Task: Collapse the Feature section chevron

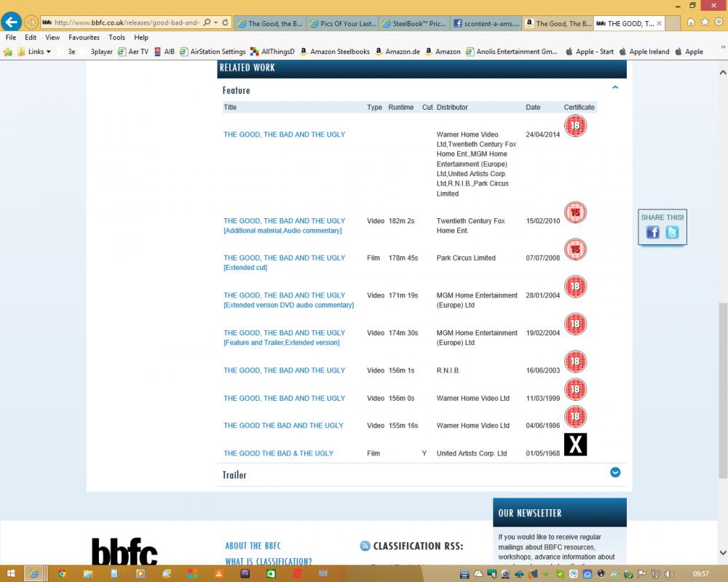Action: pyautogui.click(x=615, y=87)
